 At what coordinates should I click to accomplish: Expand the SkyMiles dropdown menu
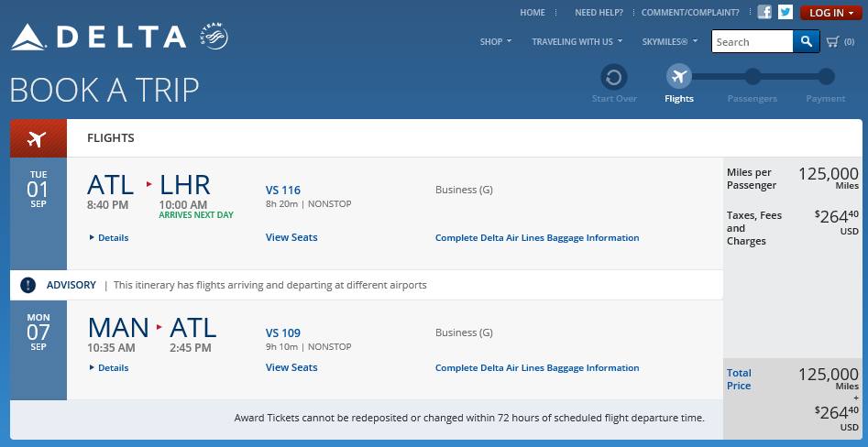670,41
